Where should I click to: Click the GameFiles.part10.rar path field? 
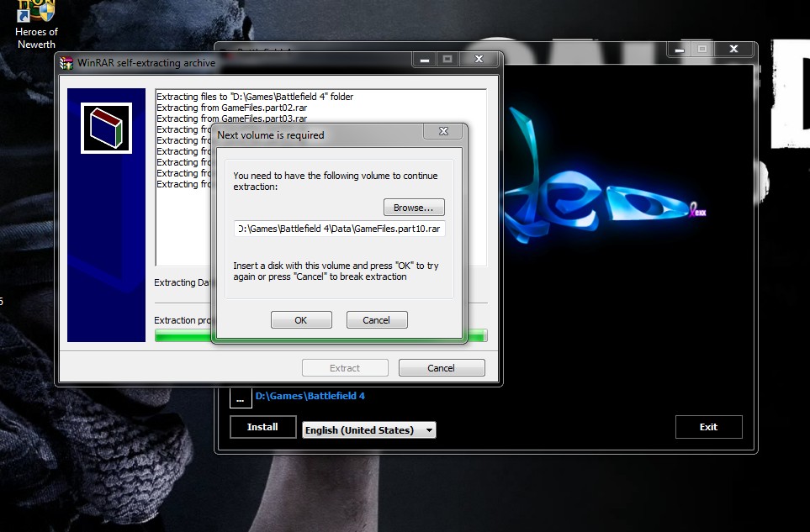[340, 229]
